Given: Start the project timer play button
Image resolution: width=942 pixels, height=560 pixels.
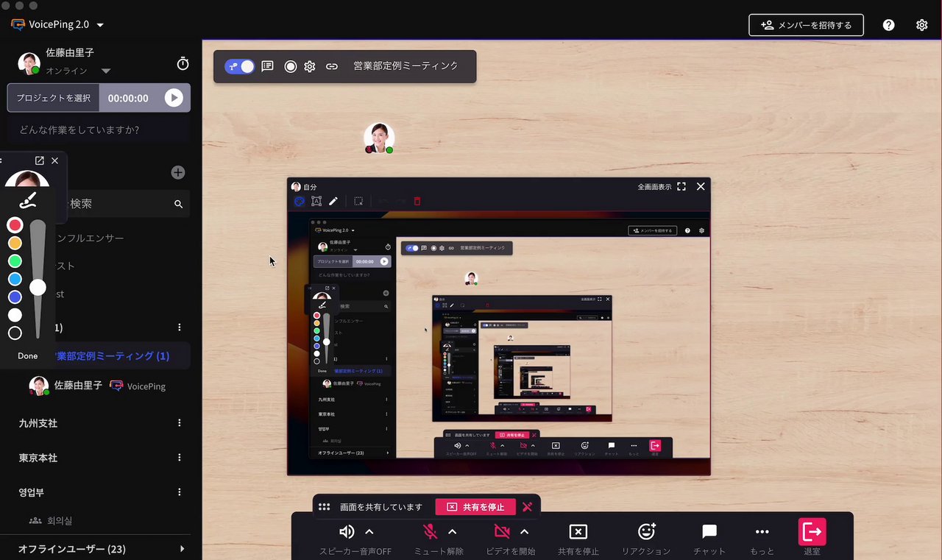Looking at the screenshot, I should point(174,98).
